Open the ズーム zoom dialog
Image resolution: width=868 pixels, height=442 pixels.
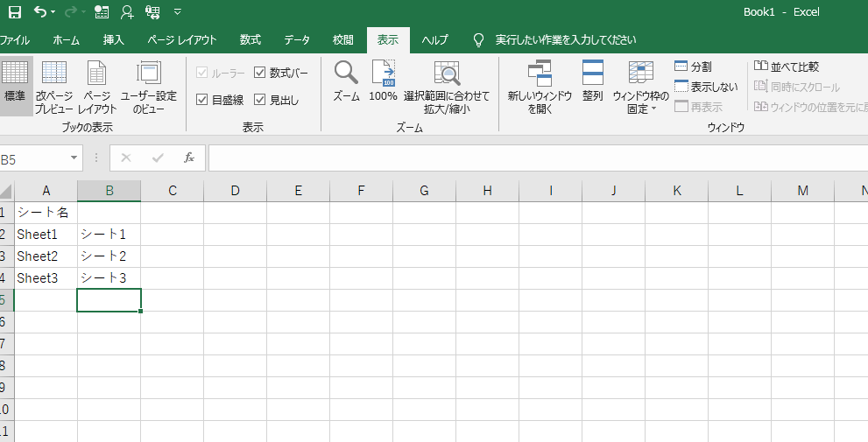tap(347, 81)
